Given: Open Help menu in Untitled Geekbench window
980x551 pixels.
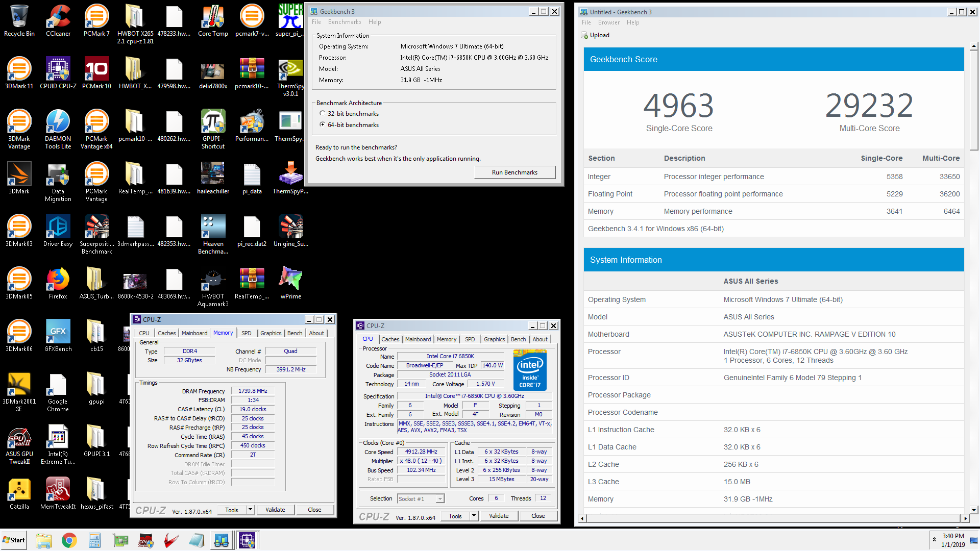Looking at the screenshot, I should [633, 22].
